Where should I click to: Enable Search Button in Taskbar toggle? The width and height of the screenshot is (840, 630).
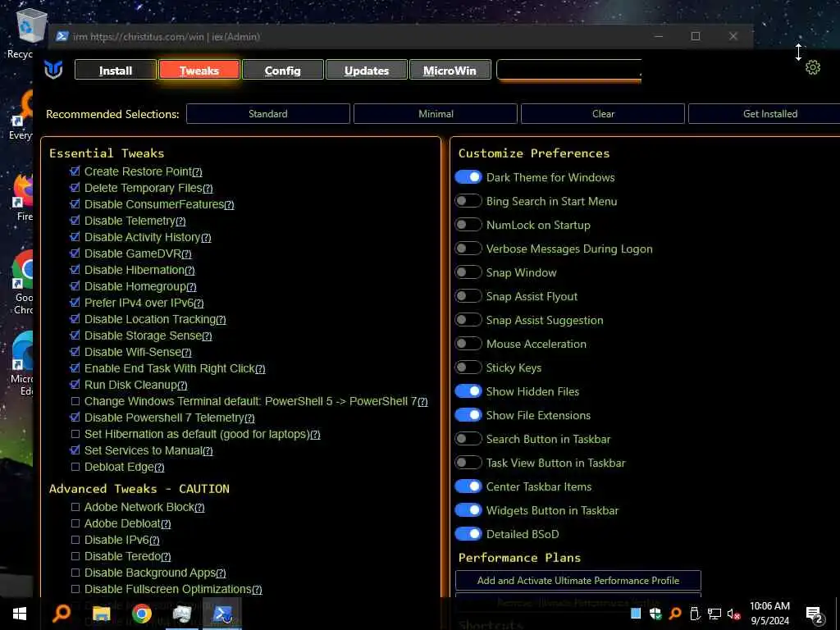click(x=468, y=439)
